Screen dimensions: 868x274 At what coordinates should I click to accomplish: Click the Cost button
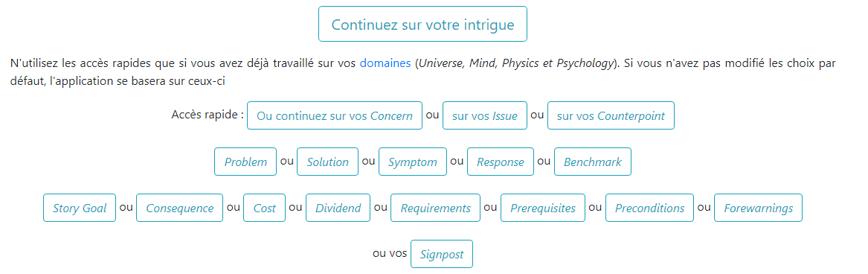264,208
